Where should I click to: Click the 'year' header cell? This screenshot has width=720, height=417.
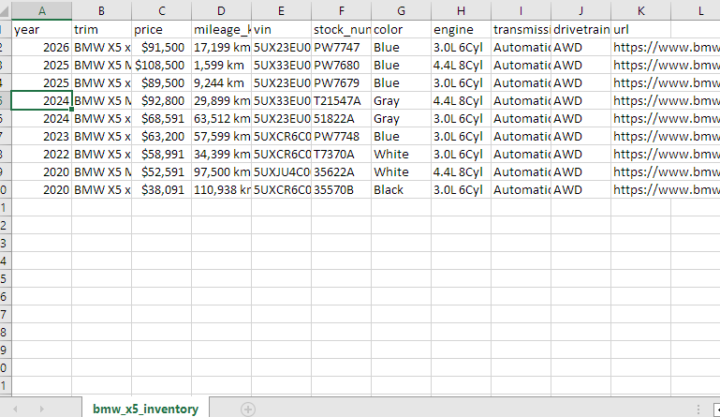(x=42, y=29)
